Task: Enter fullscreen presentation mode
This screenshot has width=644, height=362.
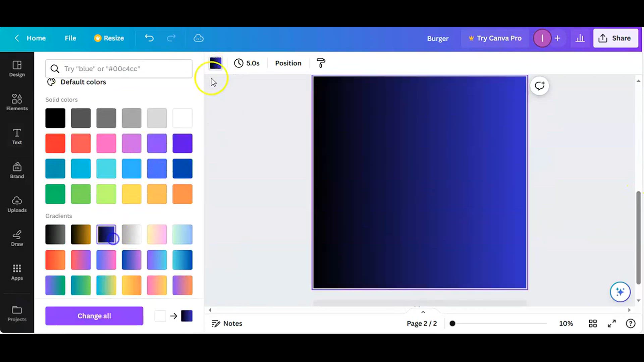Action: [x=612, y=323]
